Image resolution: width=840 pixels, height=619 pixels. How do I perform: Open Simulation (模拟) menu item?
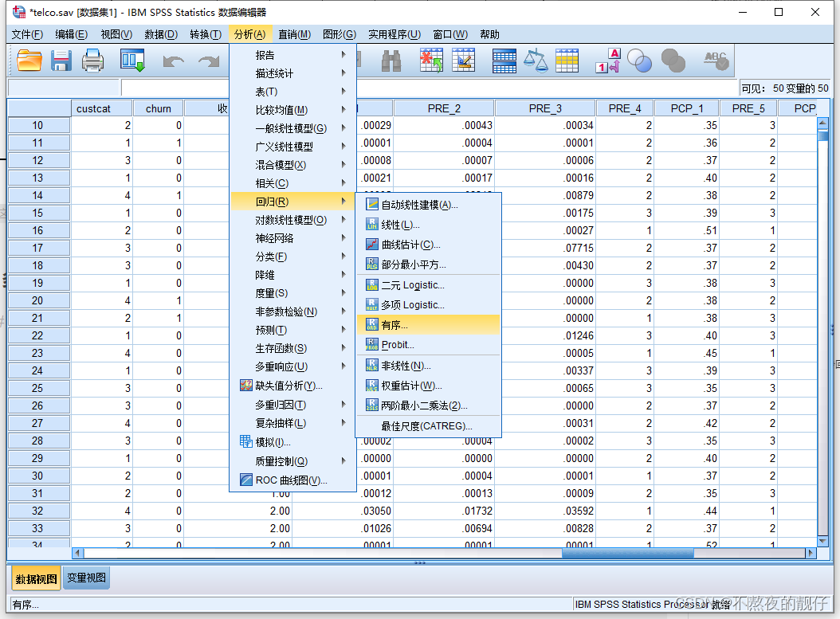[x=292, y=442]
